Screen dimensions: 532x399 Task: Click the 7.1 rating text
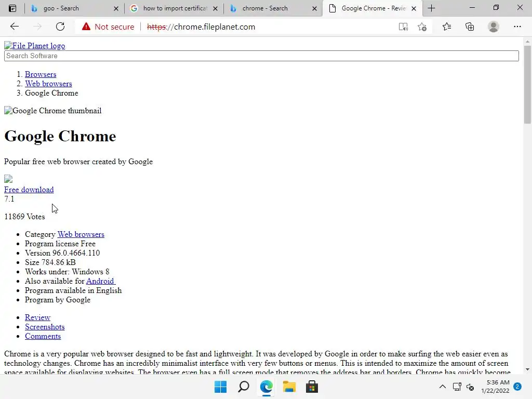click(9, 199)
